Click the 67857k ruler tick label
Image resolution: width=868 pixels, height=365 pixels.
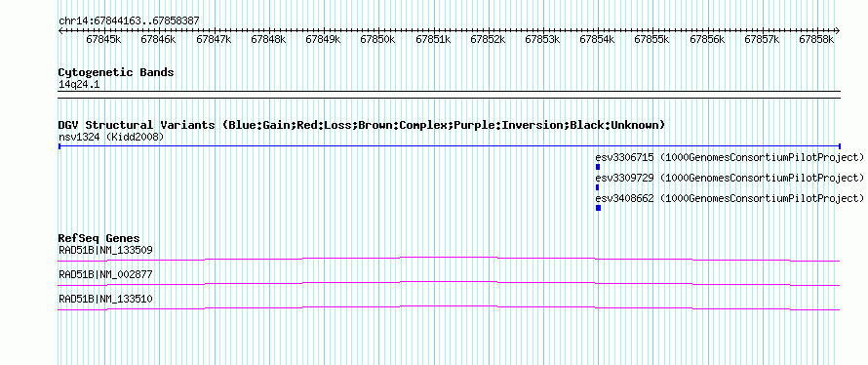click(763, 39)
